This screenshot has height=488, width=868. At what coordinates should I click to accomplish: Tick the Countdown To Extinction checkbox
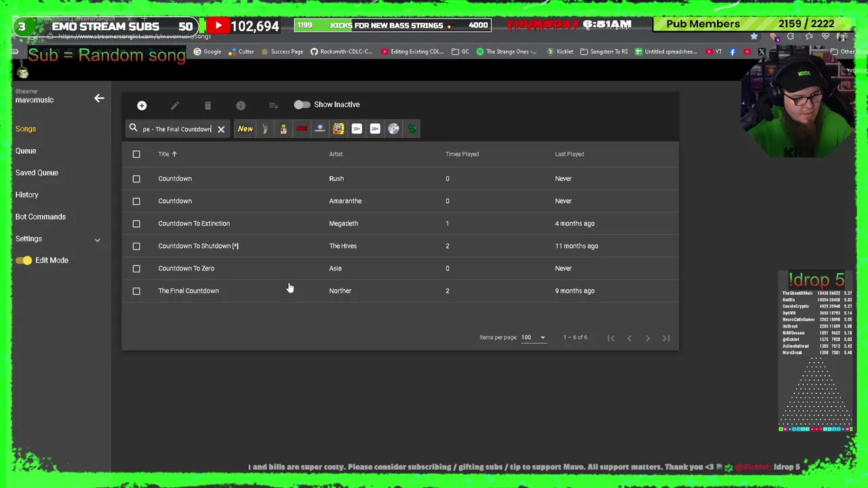(x=136, y=224)
